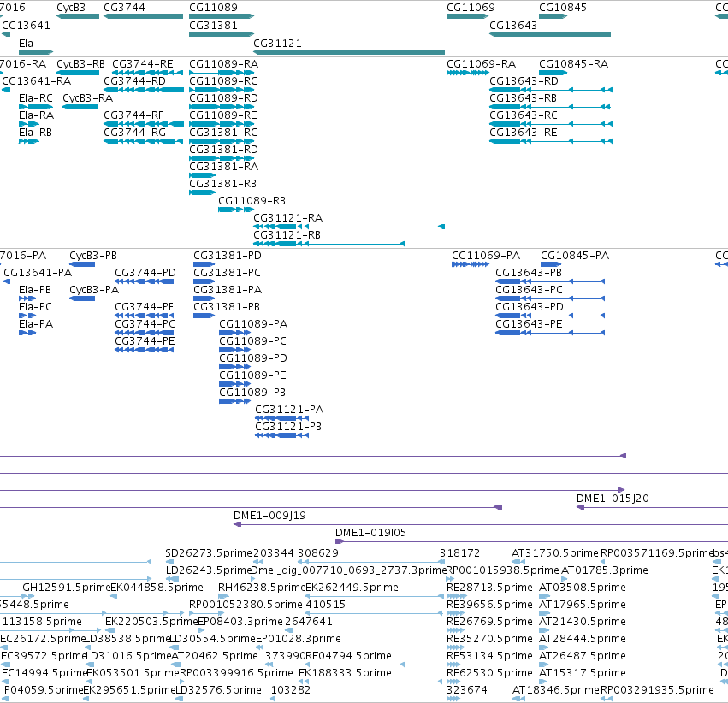Select the CG31121 gene bar

[x=349, y=52]
